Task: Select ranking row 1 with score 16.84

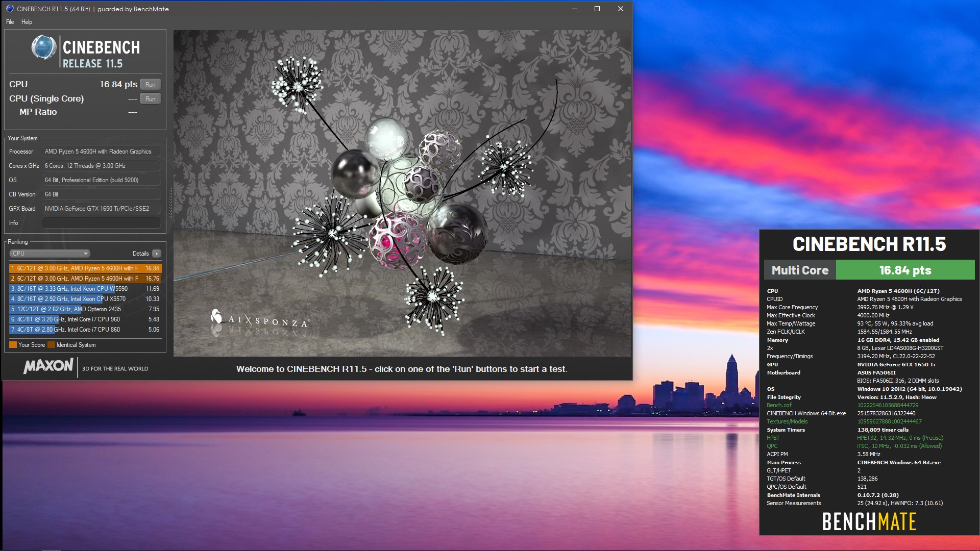Action: [85, 268]
